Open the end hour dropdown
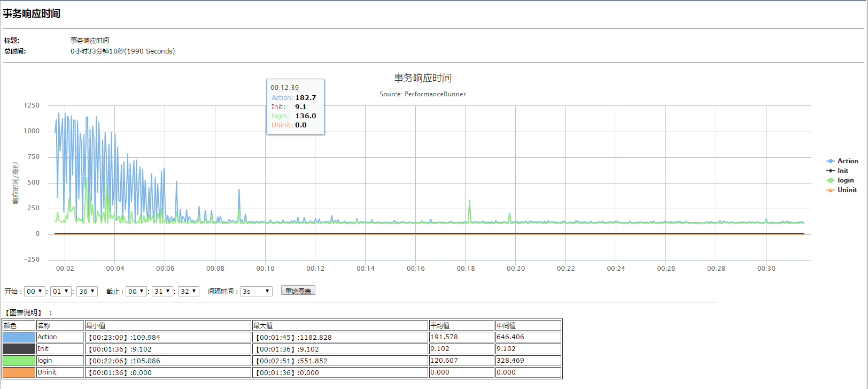The image size is (868, 389). click(136, 292)
